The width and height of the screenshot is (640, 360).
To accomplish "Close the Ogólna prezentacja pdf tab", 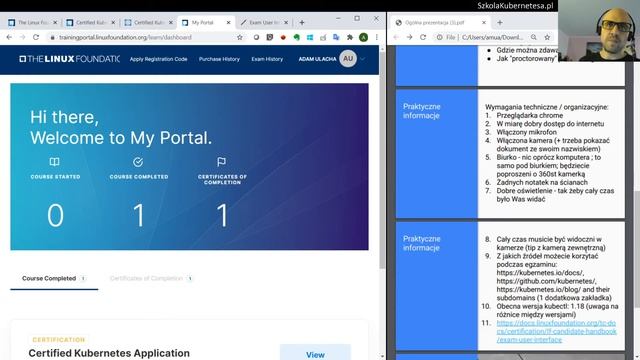I will click(484, 22).
